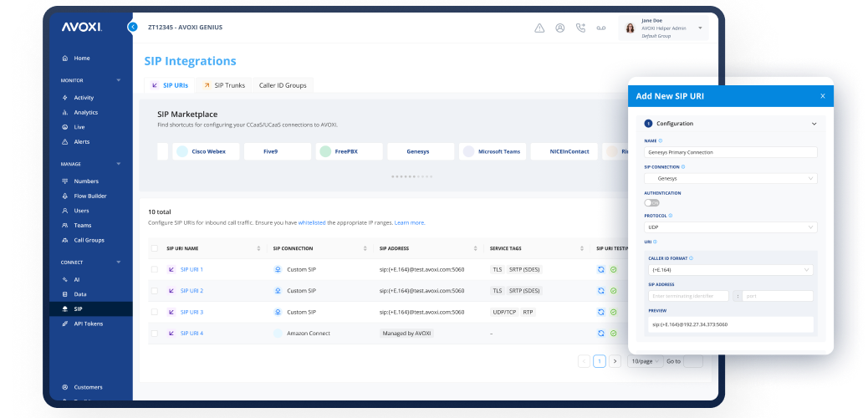Image resolution: width=868 pixels, height=418 pixels.
Task: Click the marketplace carousel pagination dots
Action: [412, 176]
